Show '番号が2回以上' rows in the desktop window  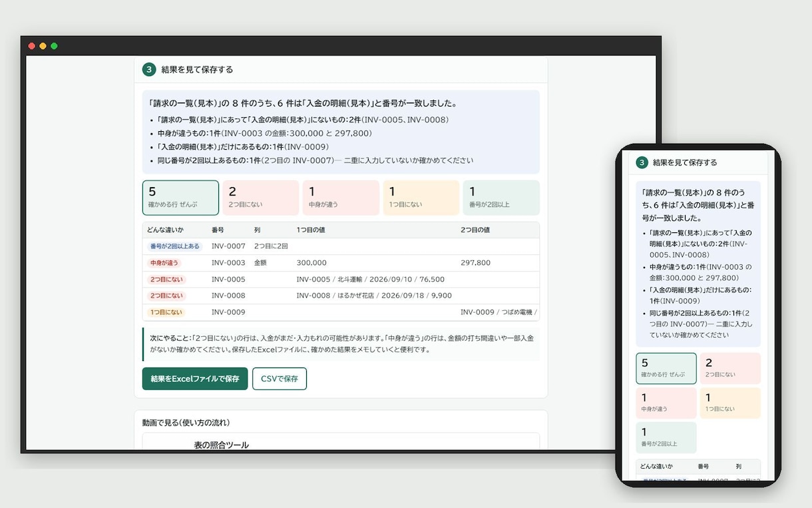pyautogui.click(x=501, y=198)
